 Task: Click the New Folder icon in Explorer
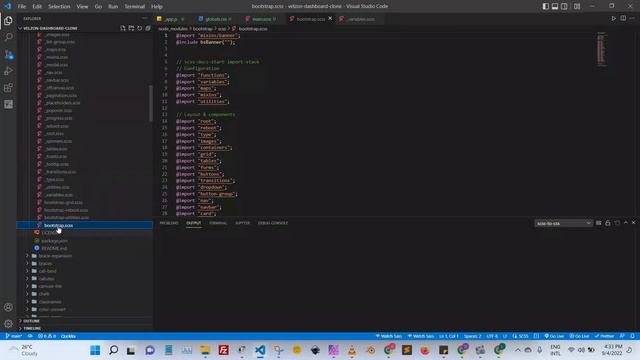(131, 28)
